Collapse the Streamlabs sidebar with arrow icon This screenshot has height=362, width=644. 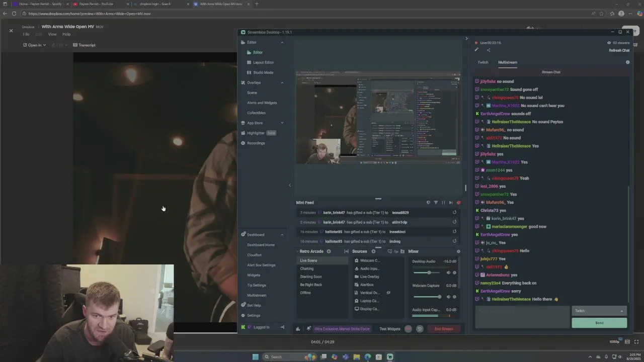click(x=282, y=327)
